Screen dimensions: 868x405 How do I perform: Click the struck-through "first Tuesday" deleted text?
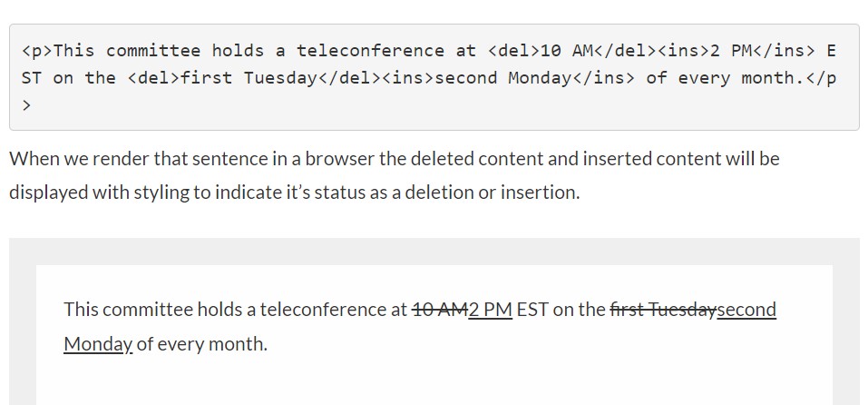663,310
